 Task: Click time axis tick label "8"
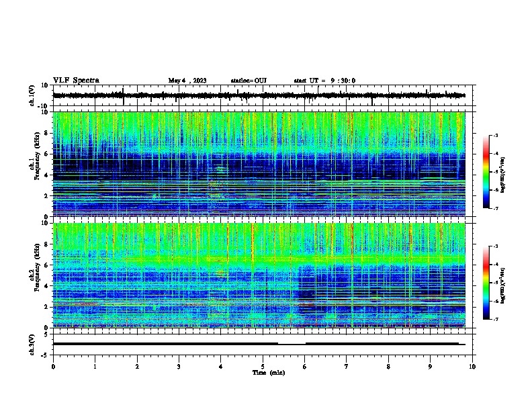388,367
